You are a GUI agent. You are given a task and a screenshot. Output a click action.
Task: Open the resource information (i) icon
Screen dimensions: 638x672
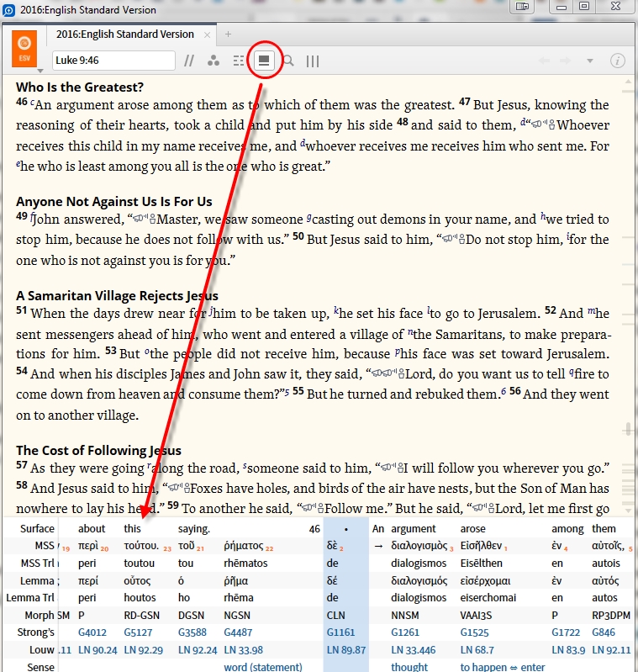click(x=617, y=61)
